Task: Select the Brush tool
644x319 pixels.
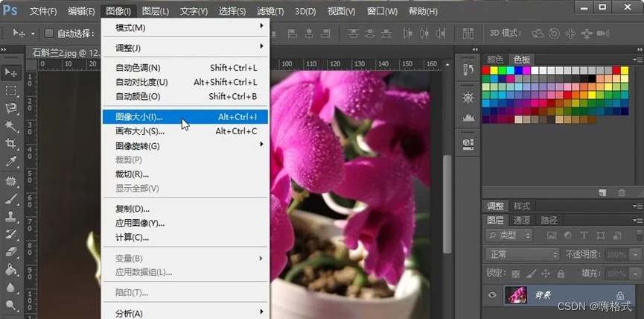Action: point(11,199)
